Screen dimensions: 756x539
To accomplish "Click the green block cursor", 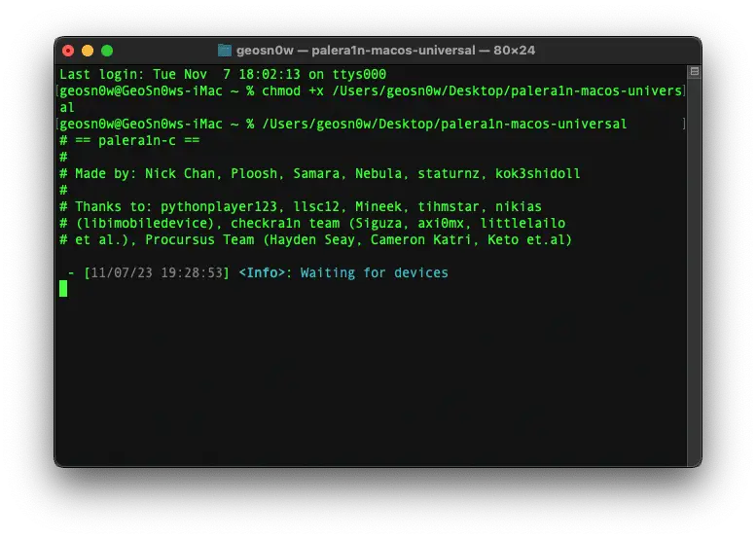I will (x=63, y=289).
